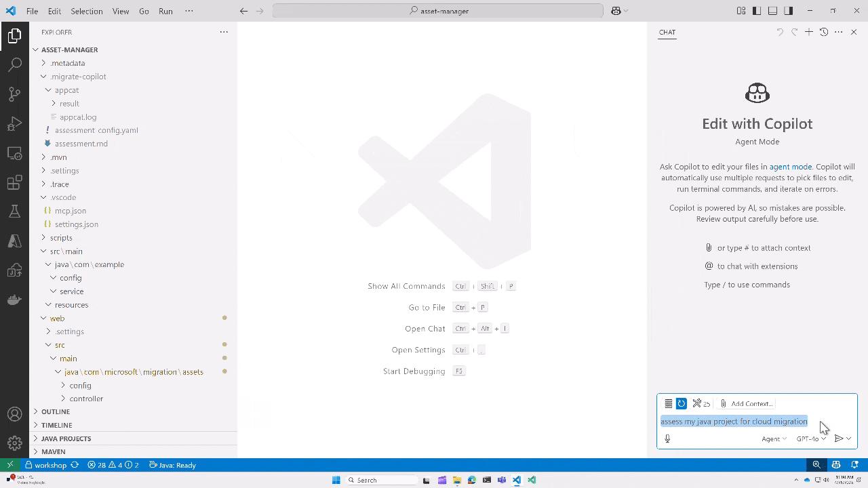
Task: Open the Agent mode dropdown
Action: click(774, 439)
